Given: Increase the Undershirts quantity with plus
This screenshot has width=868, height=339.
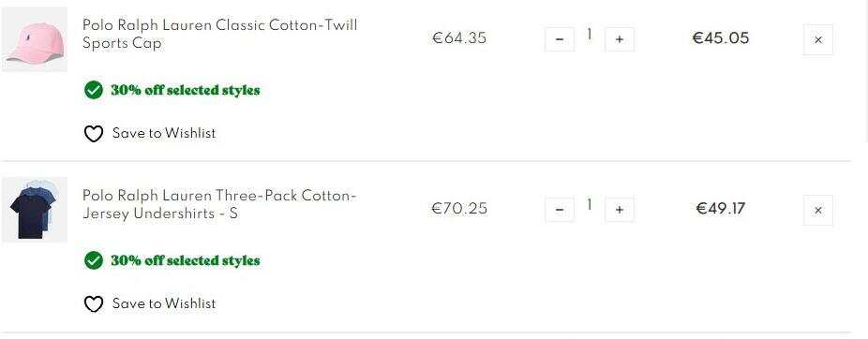Looking at the screenshot, I should coord(620,210).
